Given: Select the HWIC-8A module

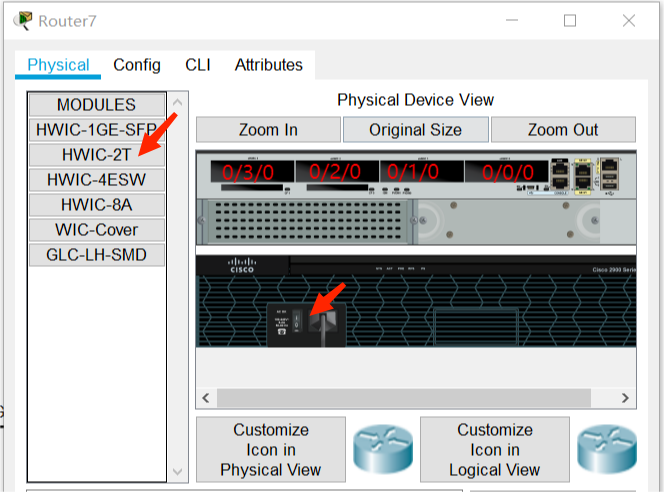Looking at the screenshot, I should (97, 205).
